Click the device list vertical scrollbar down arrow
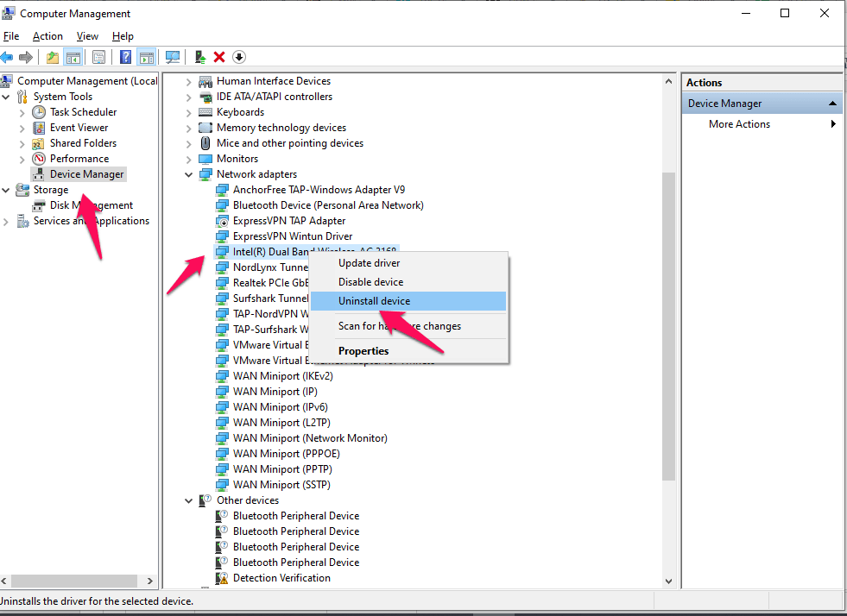Screen dimensions: 847x616 [x=669, y=581]
